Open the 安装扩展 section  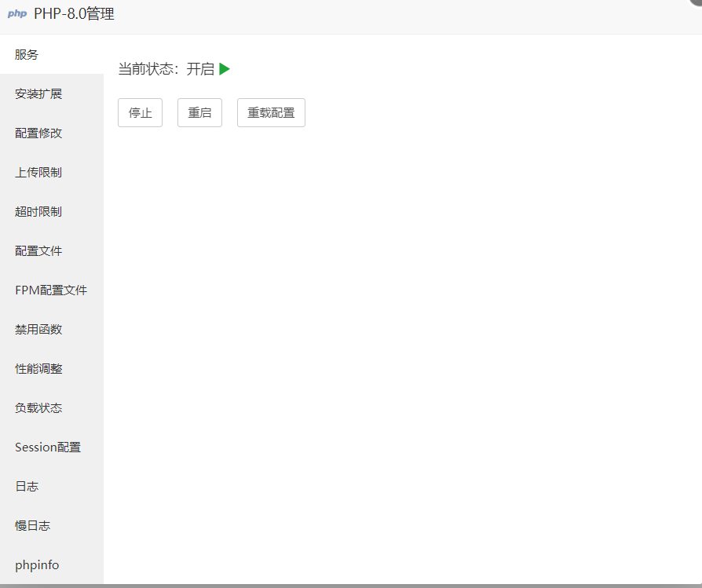point(52,94)
